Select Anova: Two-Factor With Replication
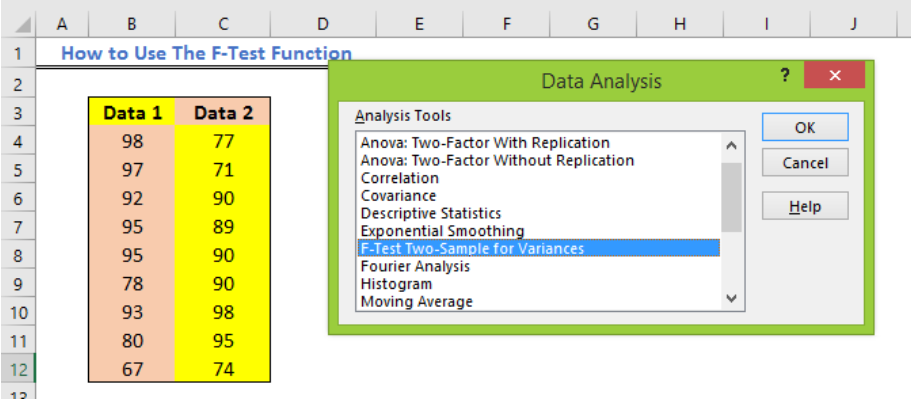911x399 pixels. 485,143
